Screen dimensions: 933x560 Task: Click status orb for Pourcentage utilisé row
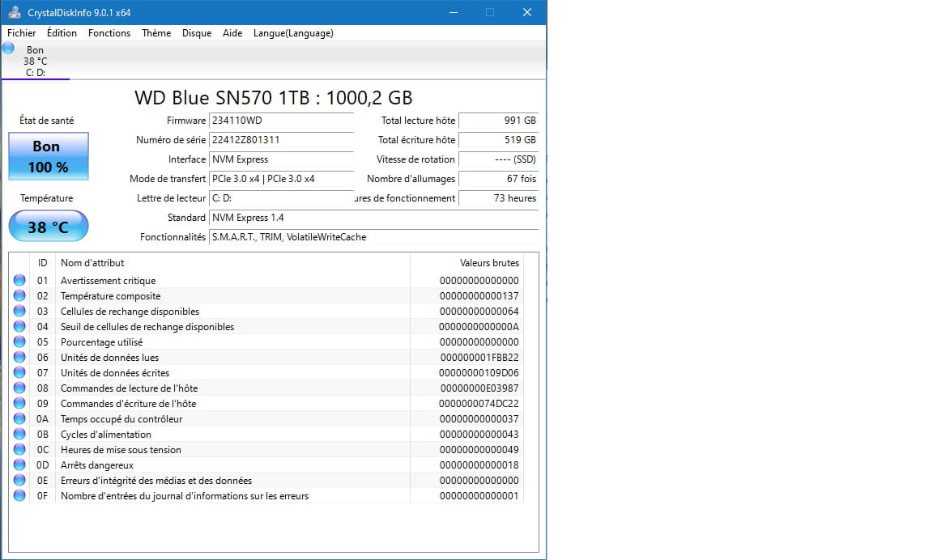[x=19, y=342]
